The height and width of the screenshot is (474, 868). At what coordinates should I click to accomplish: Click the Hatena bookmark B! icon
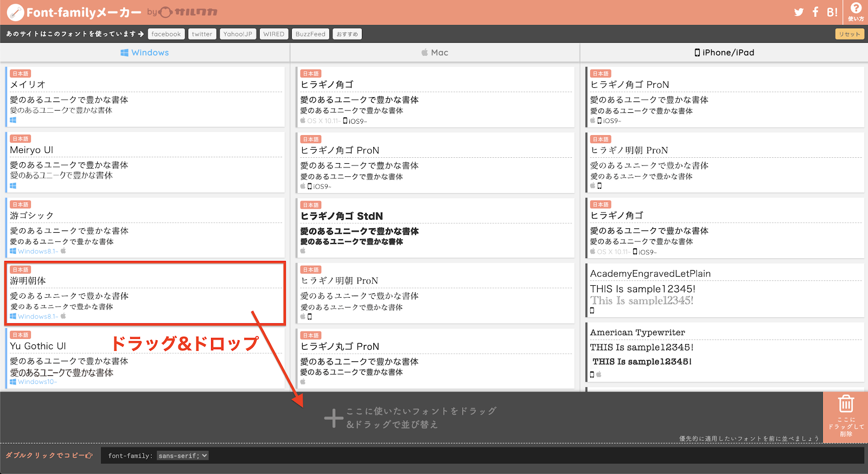[x=832, y=12]
